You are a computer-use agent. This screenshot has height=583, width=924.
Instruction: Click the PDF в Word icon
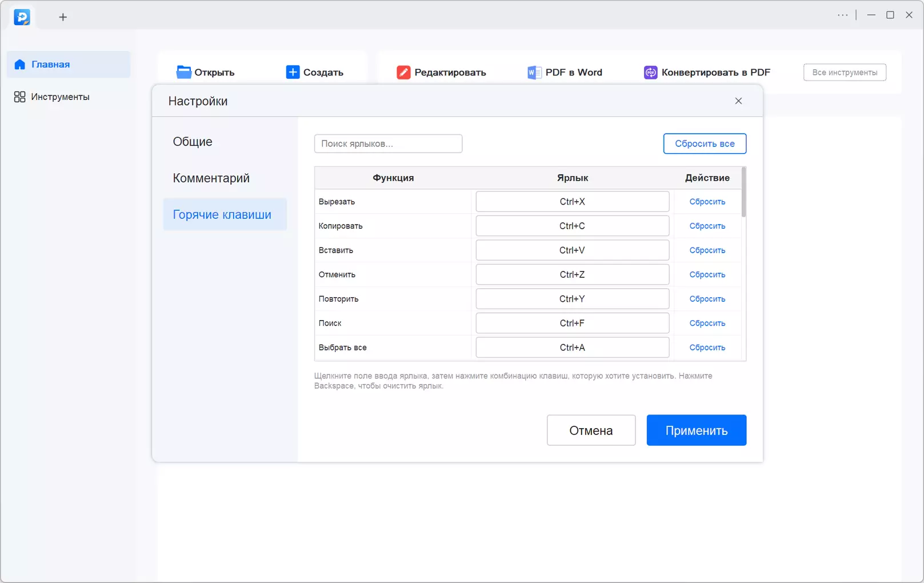pyautogui.click(x=534, y=72)
